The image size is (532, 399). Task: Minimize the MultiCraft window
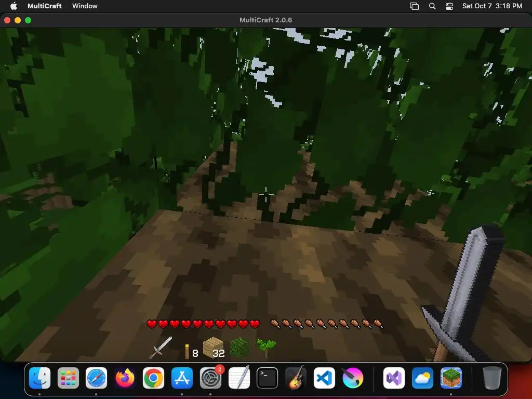click(x=18, y=20)
